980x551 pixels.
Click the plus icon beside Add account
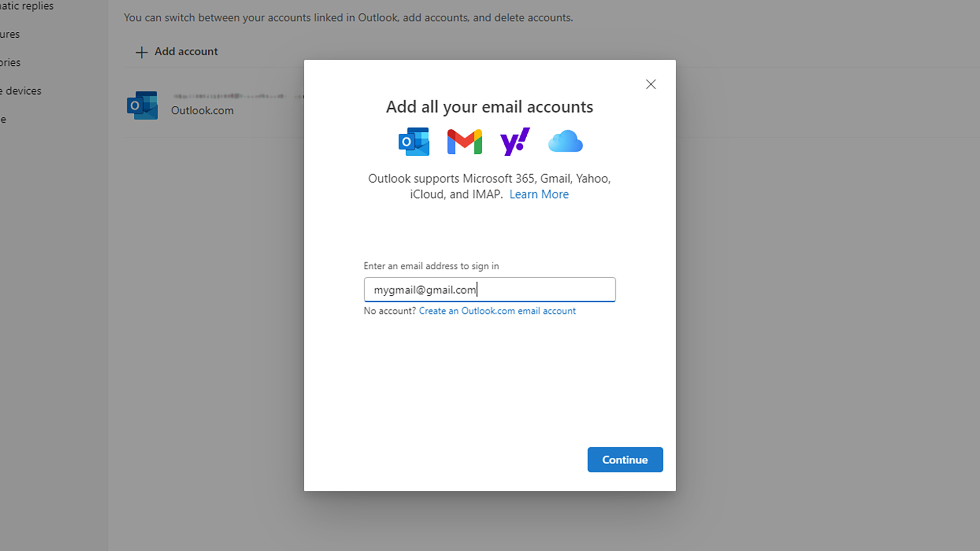point(141,52)
